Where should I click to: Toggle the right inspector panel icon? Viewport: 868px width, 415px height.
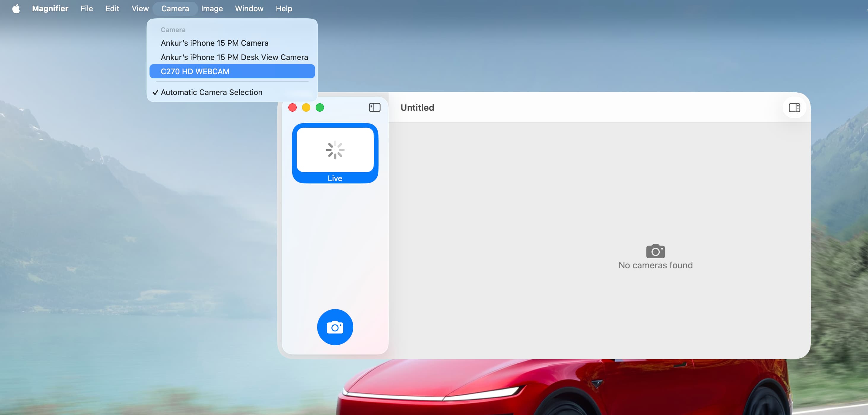pos(794,107)
